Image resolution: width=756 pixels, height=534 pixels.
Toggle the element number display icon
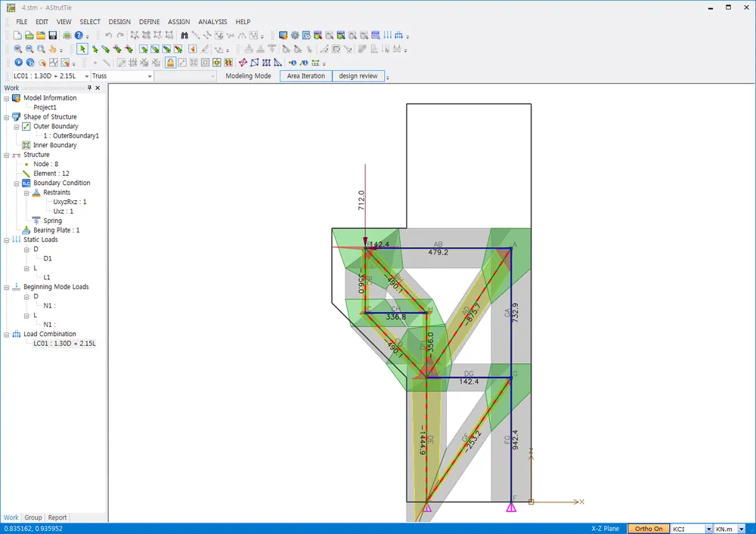click(304, 63)
